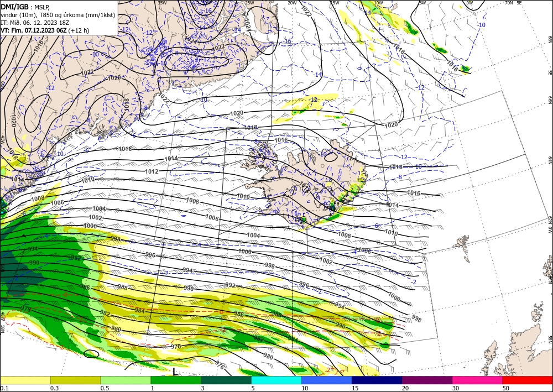Click the "15" legend value
The width and height of the screenshot is (553, 392).
pos(355,388)
